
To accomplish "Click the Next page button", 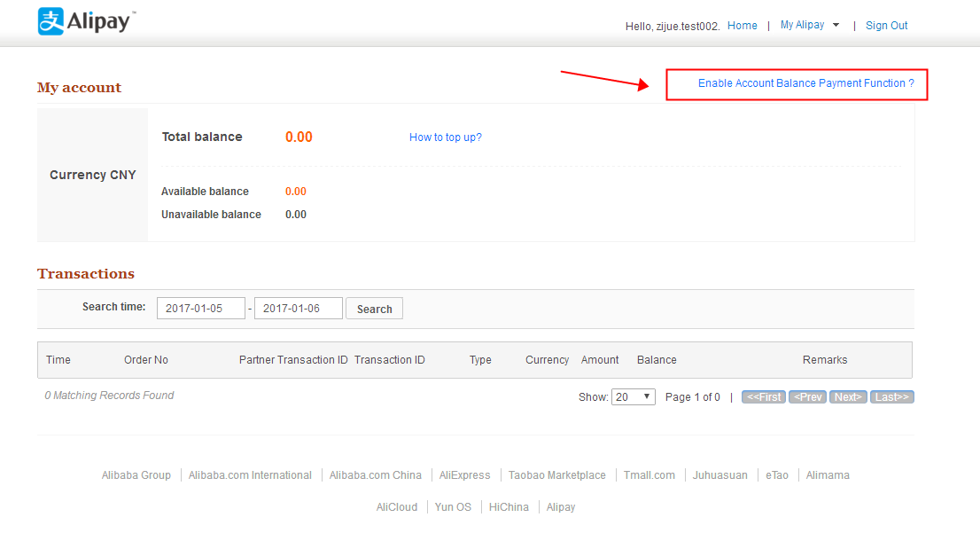I will click(848, 397).
